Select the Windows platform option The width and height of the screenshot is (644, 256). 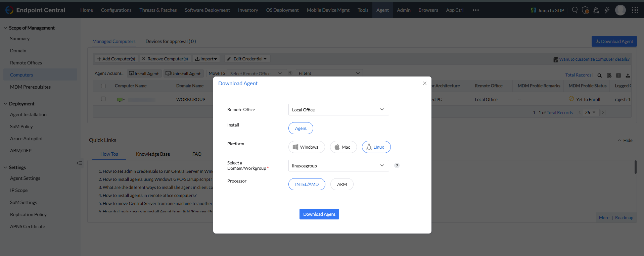pos(307,147)
